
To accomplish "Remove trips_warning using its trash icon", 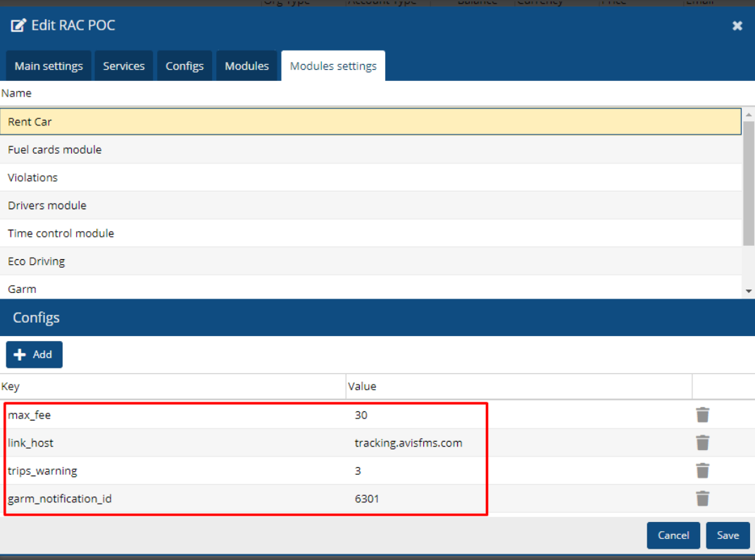I will pos(702,471).
